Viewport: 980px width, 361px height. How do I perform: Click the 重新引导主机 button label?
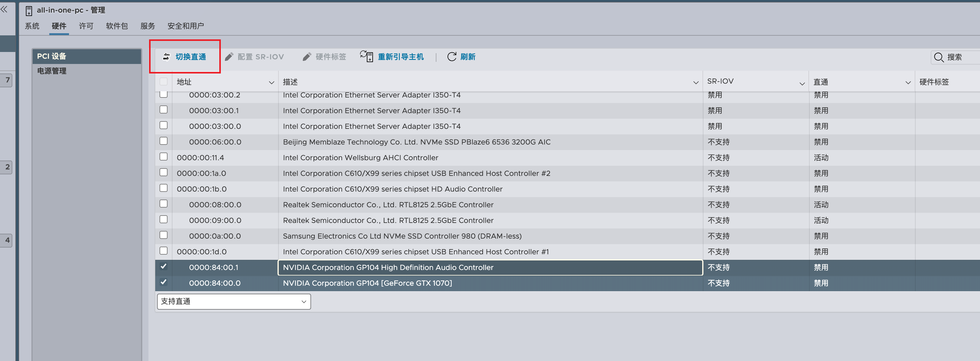[x=400, y=57]
